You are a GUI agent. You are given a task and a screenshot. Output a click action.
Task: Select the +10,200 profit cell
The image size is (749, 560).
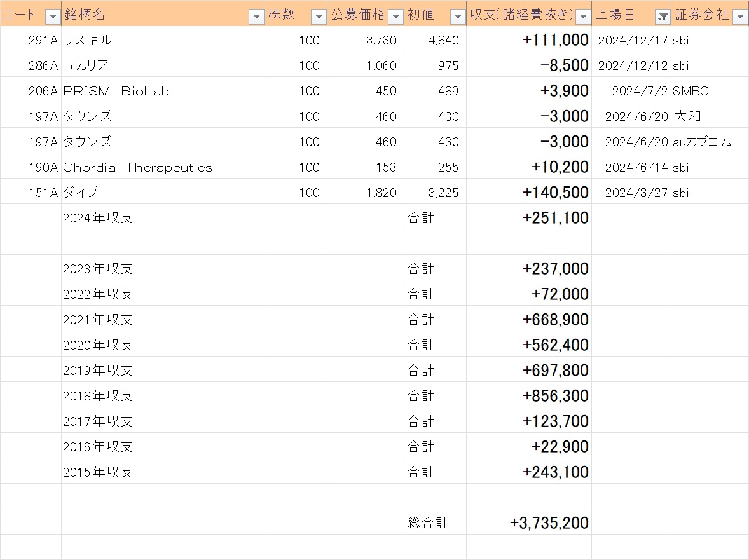click(x=529, y=166)
